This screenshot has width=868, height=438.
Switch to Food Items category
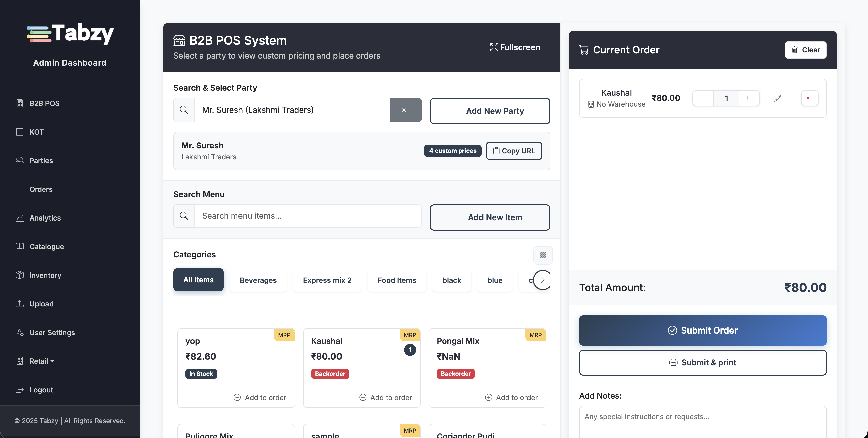[x=397, y=280]
